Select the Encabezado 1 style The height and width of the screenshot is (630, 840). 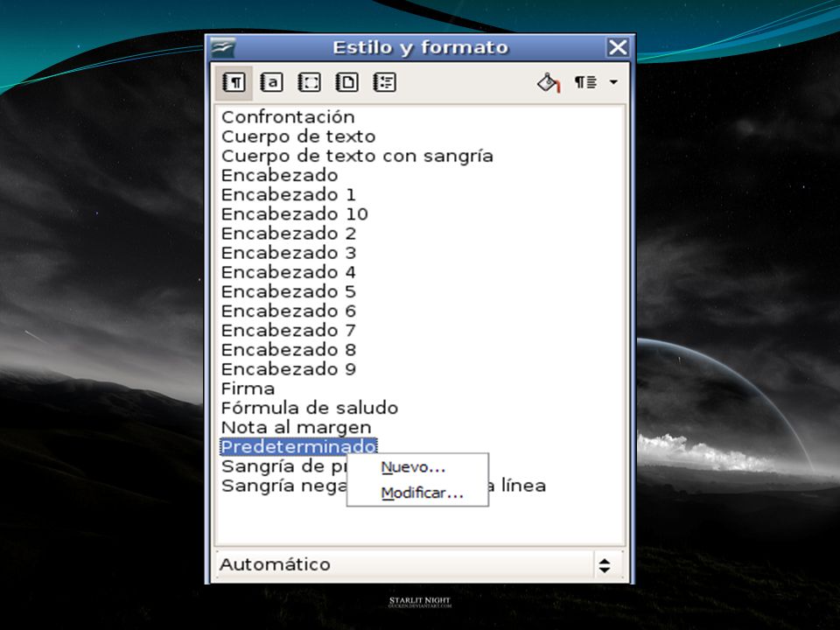(x=288, y=194)
